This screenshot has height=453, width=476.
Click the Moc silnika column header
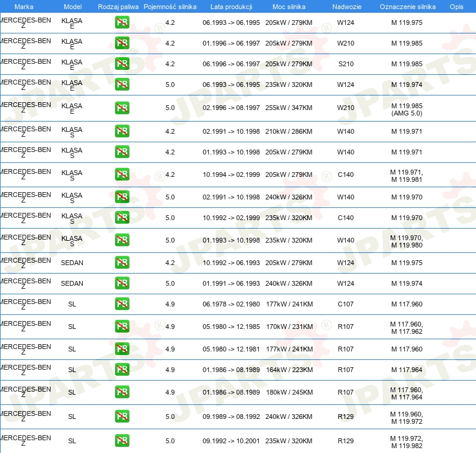[289, 7]
